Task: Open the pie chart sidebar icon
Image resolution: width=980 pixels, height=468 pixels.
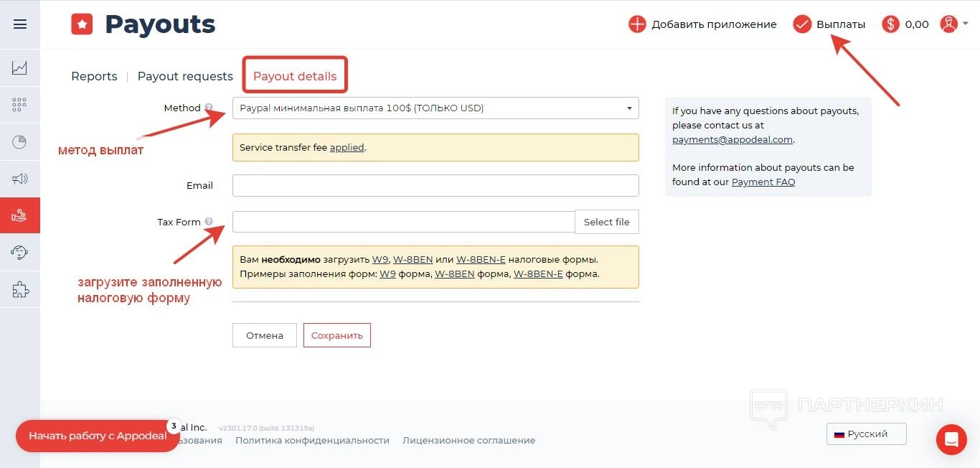Action: pos(20,142)
